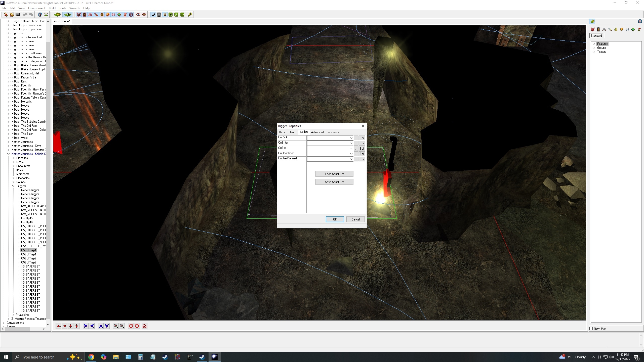The image size is (644, 362).
Task: Click the area tree horizontal scrollbar
Action: pyautogui.click(x=18, y=329)
